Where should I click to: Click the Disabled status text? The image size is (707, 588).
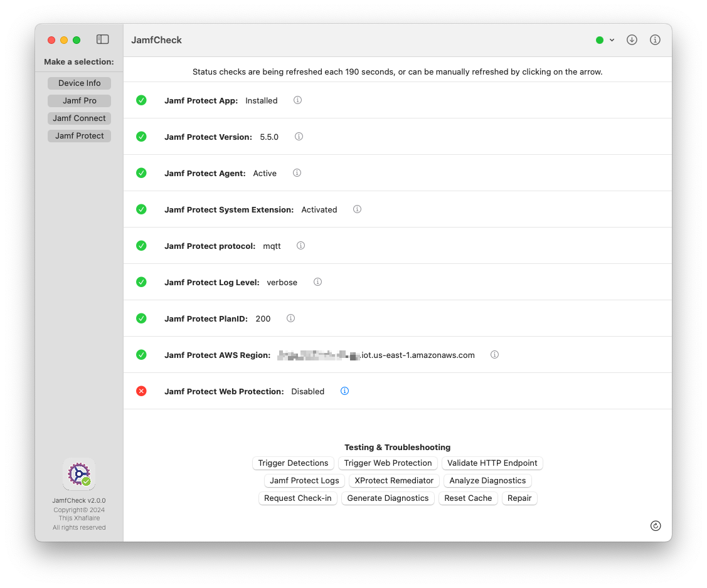pos(307,392)
